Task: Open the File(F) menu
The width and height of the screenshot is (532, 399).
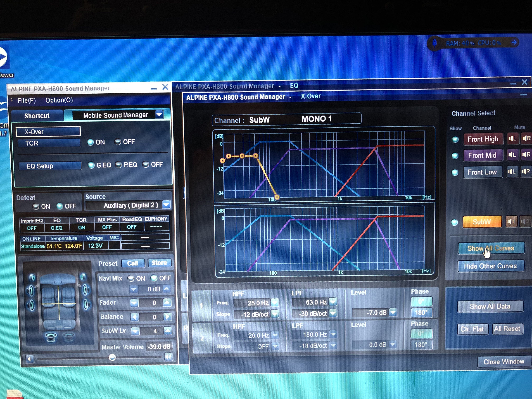Action: [x=27, y=100]
